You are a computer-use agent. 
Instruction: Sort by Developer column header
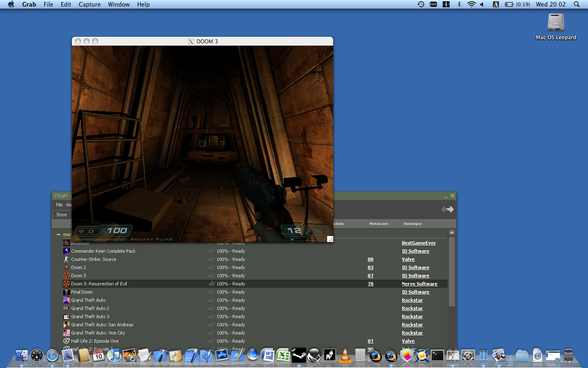point(413,224)
